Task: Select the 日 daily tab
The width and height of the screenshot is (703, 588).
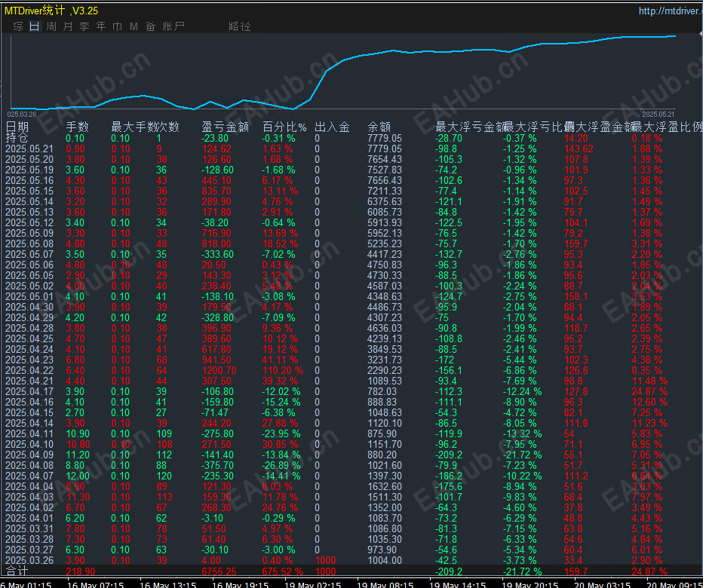Action: point(35,26)
